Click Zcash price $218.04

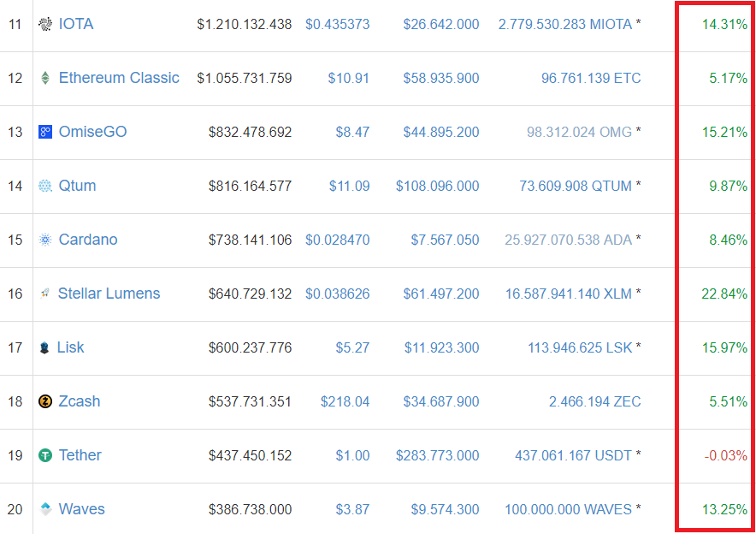[346, 402]
